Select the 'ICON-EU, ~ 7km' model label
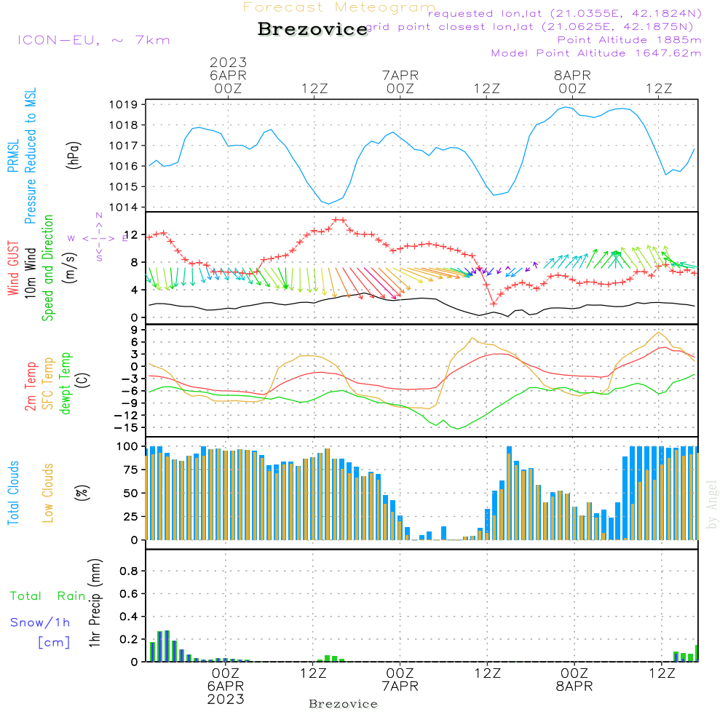Screen dimensions: 728x728 [94, 40]
